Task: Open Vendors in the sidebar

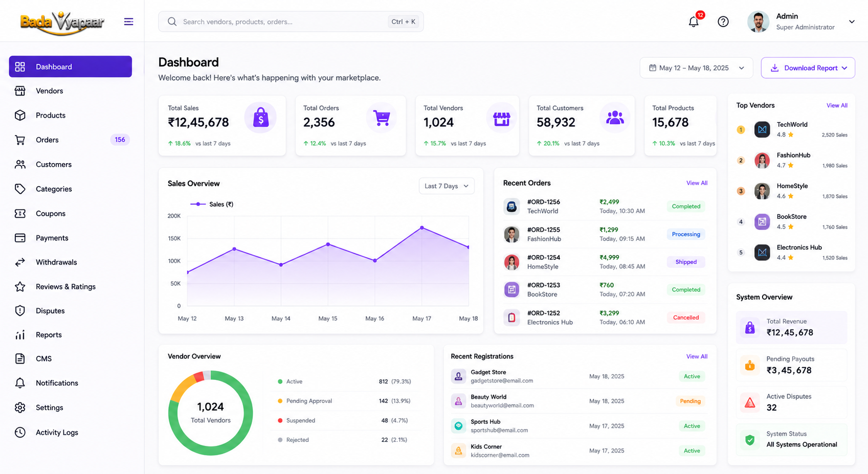Action: pyautogui.click(x=71, y=91)
